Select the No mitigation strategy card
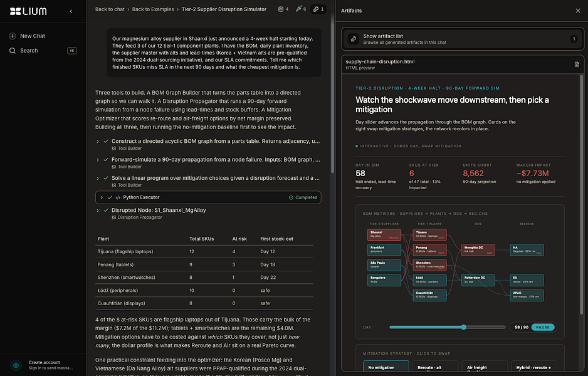Screen dimensions: 588x376 [x=386, y=367]
